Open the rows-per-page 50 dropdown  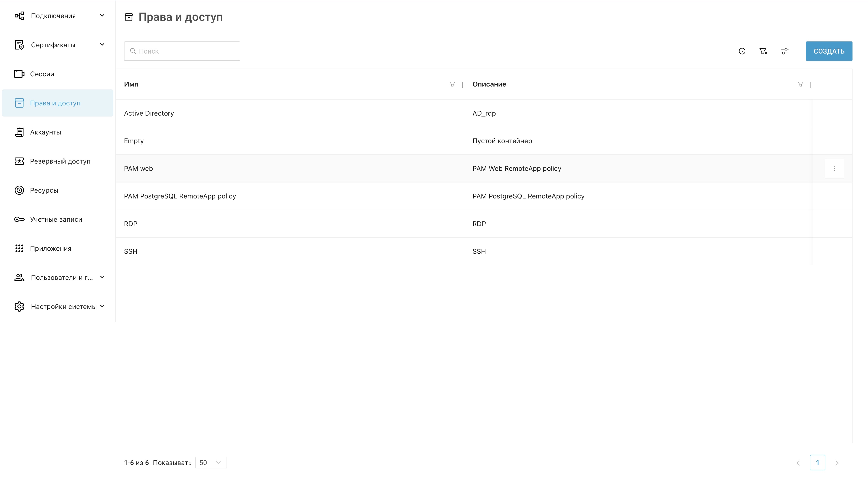tap(211, 462)
